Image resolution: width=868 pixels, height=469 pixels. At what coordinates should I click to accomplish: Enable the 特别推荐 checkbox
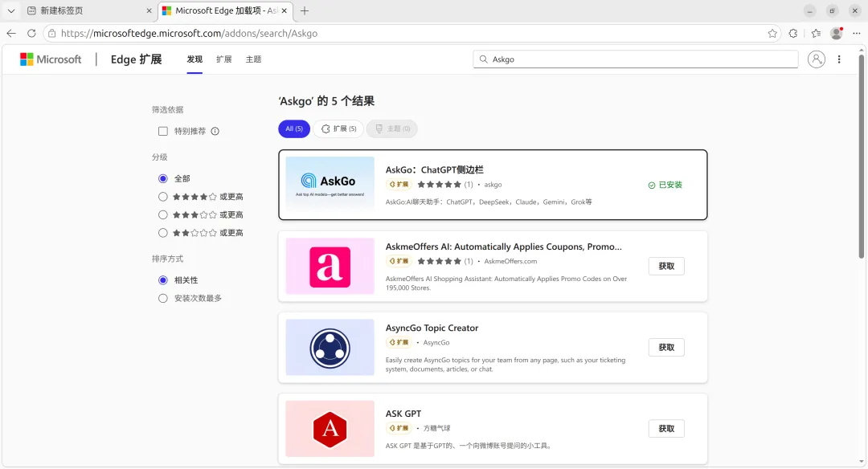click(162, 131)
